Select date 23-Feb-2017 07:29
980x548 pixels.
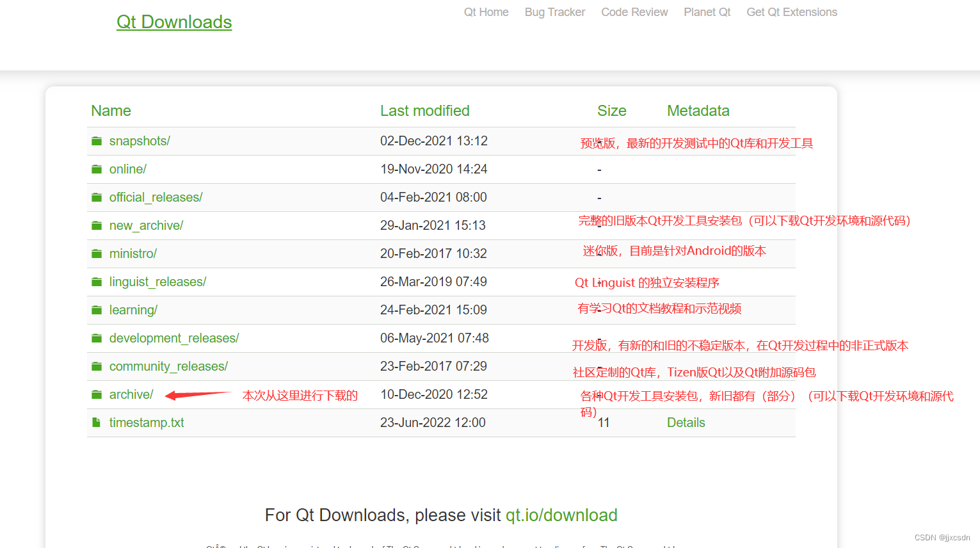433,366
